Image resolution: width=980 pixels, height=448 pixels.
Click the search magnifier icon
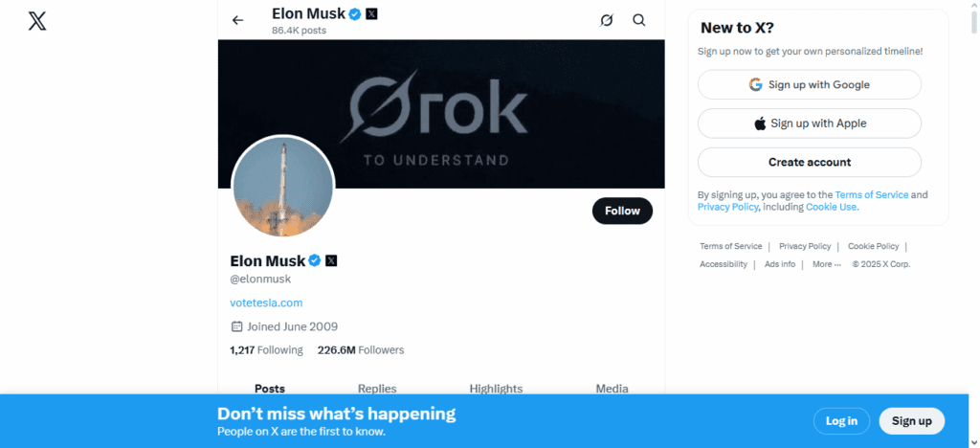click(639, 20)
